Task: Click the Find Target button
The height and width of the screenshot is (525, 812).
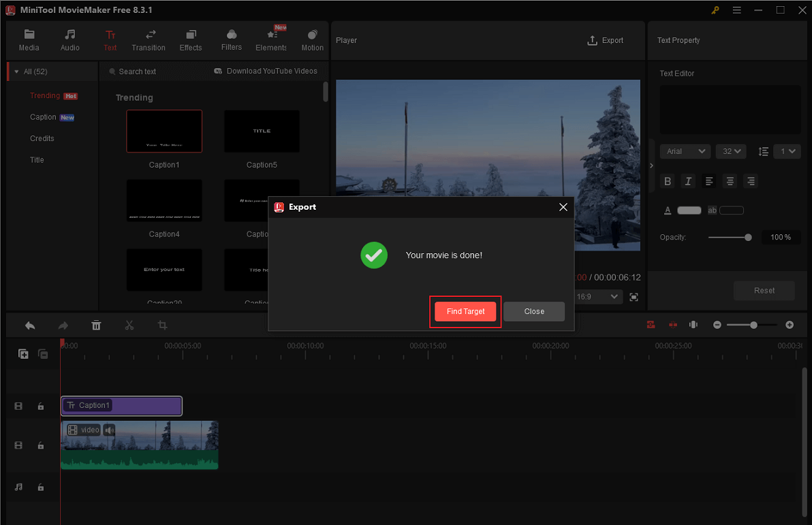Action: 466,311
